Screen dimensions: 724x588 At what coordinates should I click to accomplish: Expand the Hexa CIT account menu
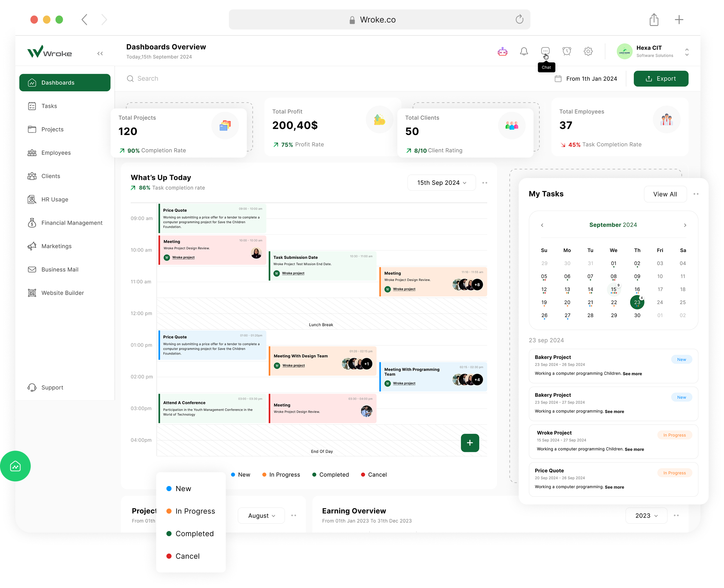click(x=686, y=52)
